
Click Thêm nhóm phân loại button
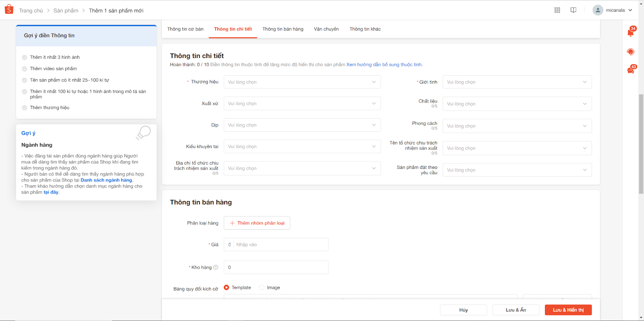[257, 223]
